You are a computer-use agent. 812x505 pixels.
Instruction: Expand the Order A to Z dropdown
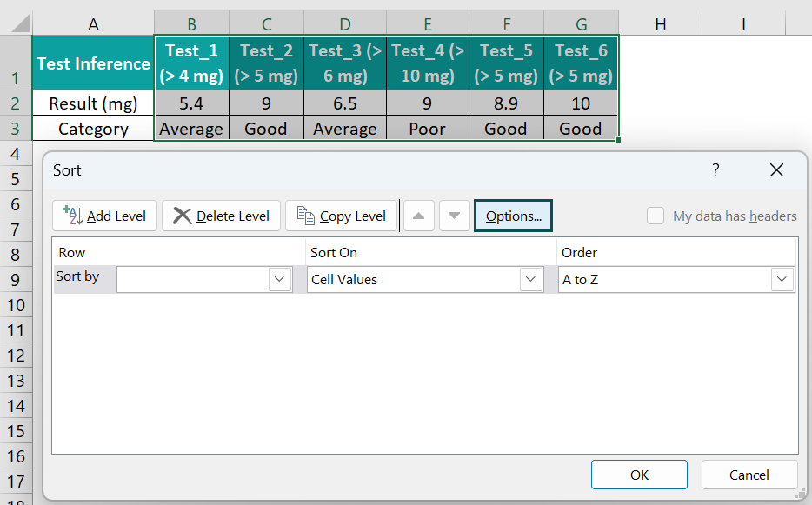[782, 279]
